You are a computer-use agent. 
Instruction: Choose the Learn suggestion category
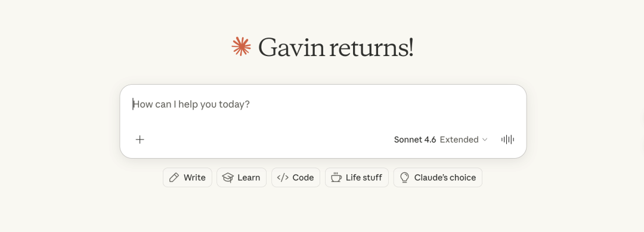[241, 177]
